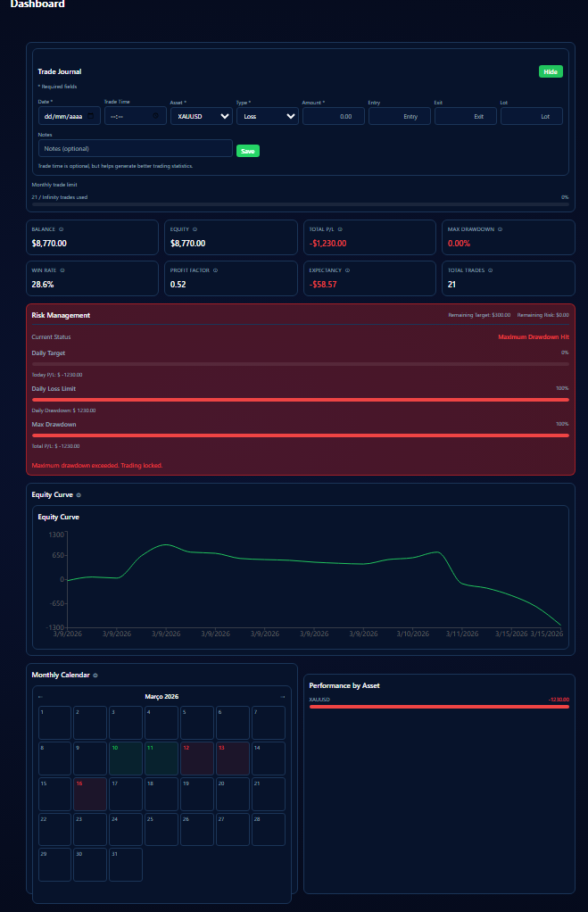Click the Monthly Calendar info icon

click(95, 676)
